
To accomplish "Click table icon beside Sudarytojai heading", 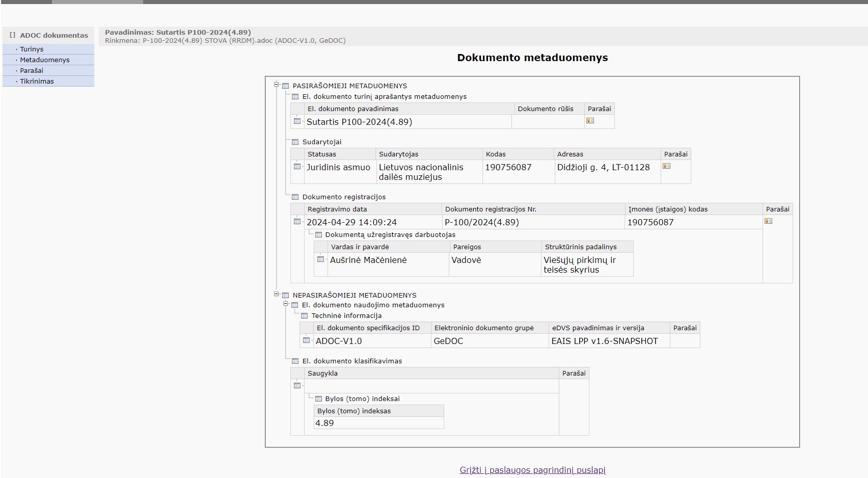I will coord(295,142).
